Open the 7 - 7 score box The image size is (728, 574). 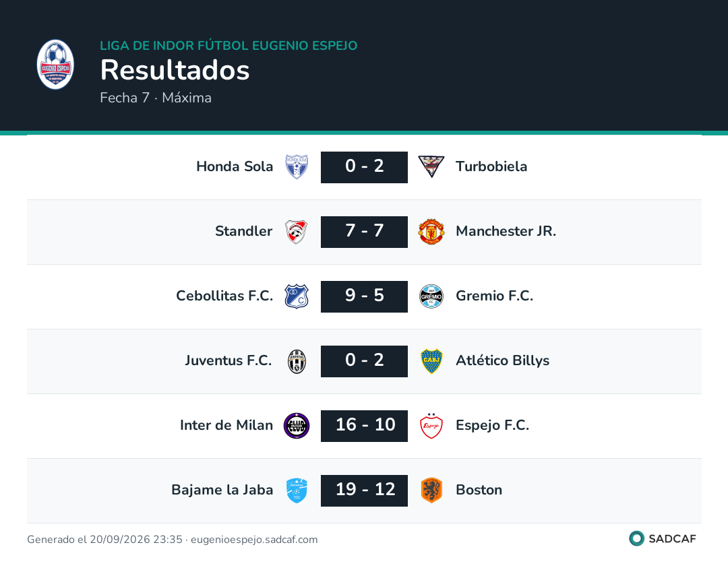point(365,232)
